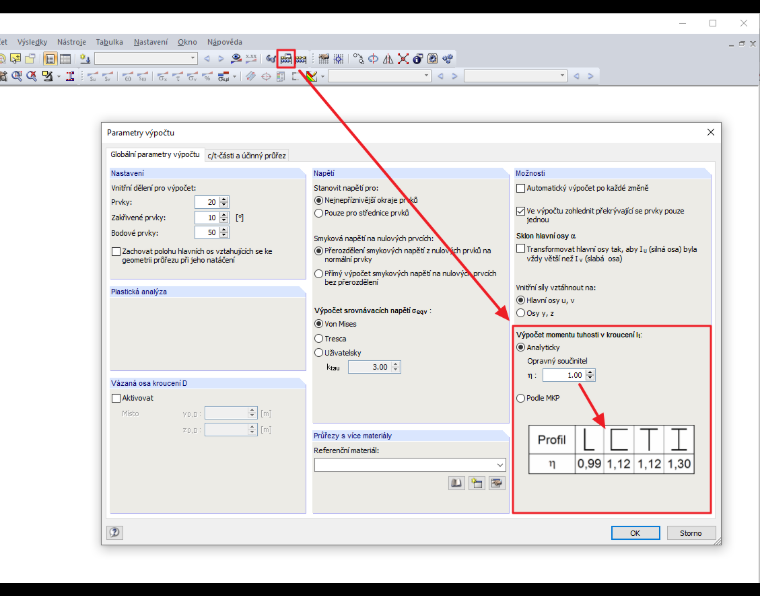Click the help button in dialog
Screen dimensions: 760x596
114,533
